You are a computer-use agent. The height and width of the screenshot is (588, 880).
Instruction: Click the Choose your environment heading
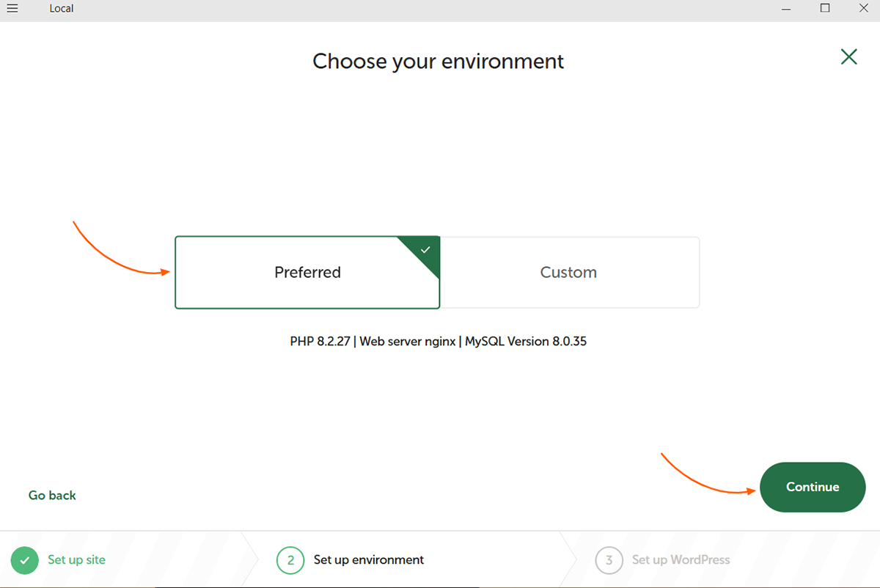click(439, 61)
